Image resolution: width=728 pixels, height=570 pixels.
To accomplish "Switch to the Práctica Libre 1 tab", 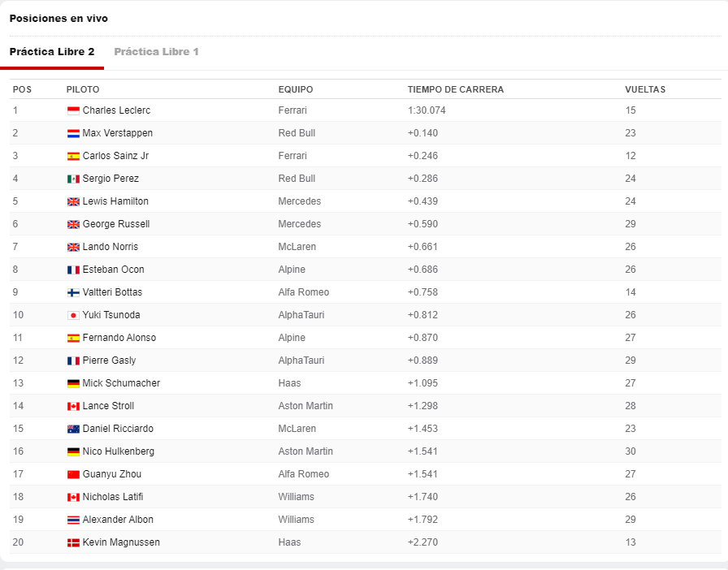I will pyautogui.click(x=156, y=52).
